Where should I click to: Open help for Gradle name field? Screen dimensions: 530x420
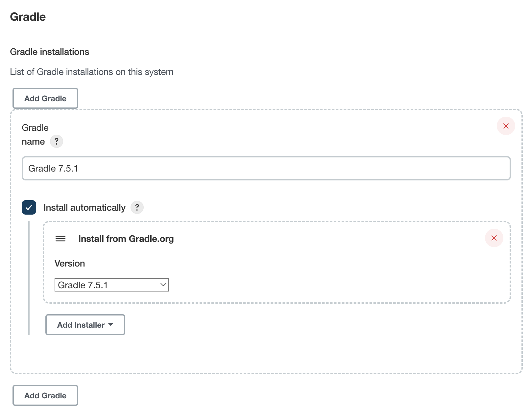[57, 141]
